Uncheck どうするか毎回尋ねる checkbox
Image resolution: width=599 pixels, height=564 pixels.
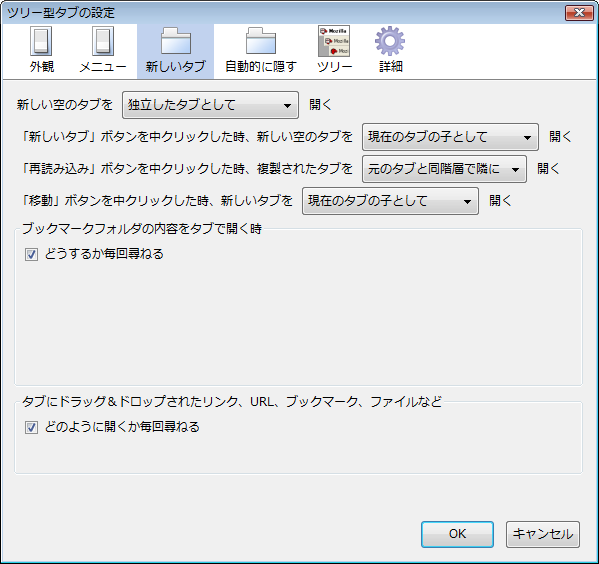click(x=31, y=254)
